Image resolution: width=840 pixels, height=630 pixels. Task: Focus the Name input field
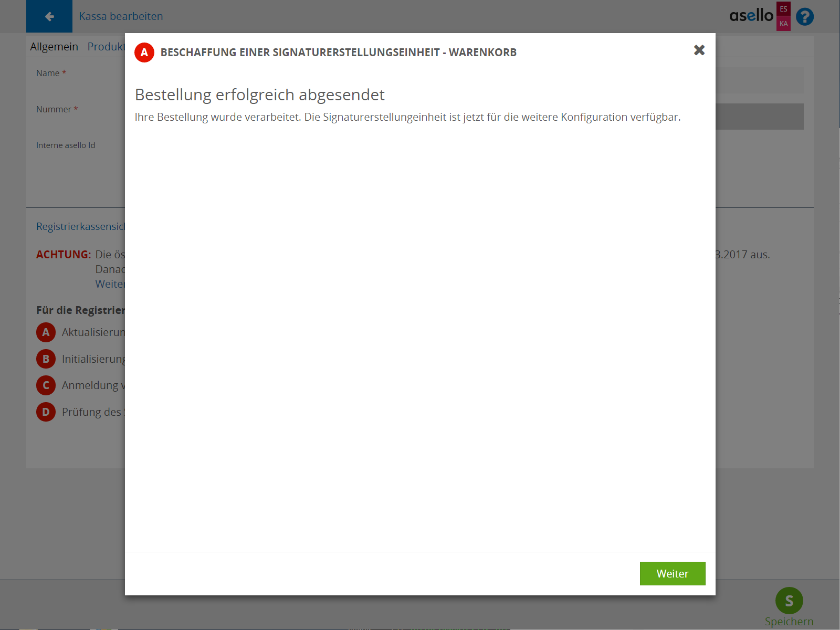pos(759,80)
